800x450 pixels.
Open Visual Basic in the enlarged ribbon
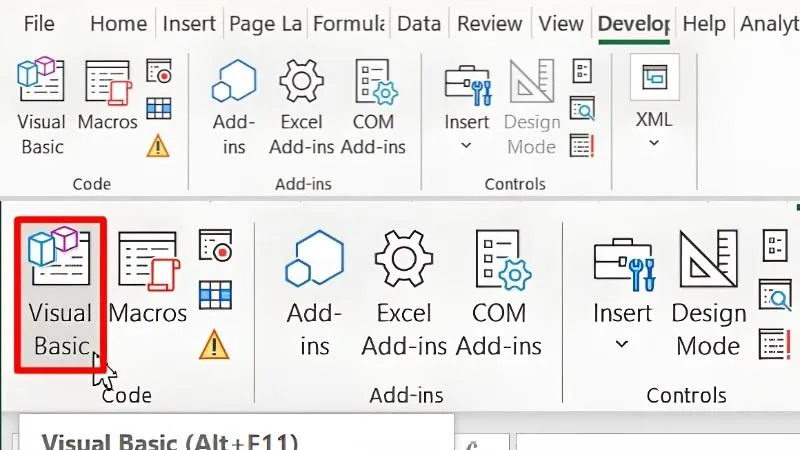click(x=61, y=295)
